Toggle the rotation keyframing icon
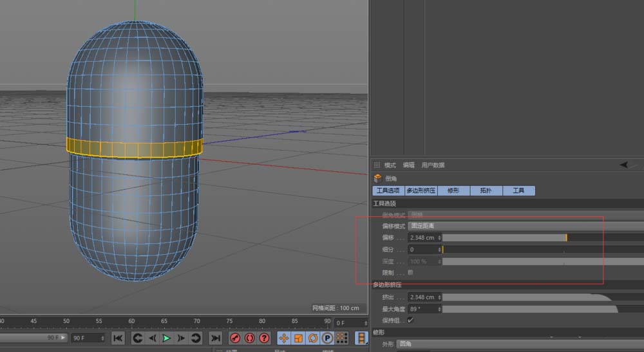 coord(313,338)
